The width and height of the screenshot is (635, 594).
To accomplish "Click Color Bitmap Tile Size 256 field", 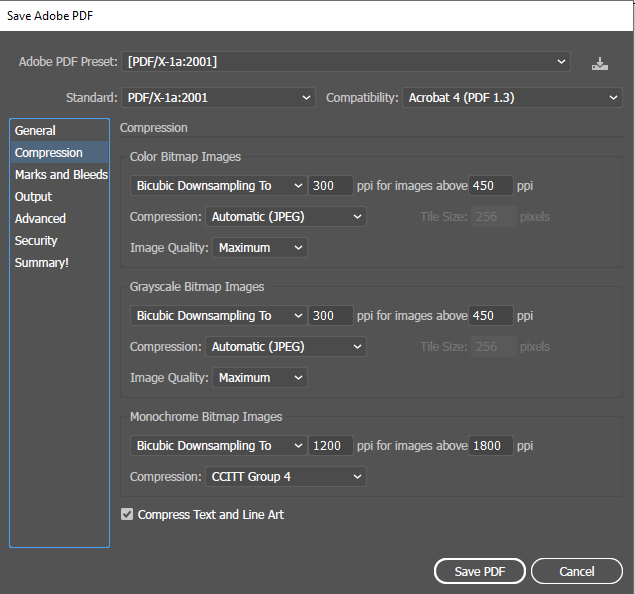I will coord(494,217).
